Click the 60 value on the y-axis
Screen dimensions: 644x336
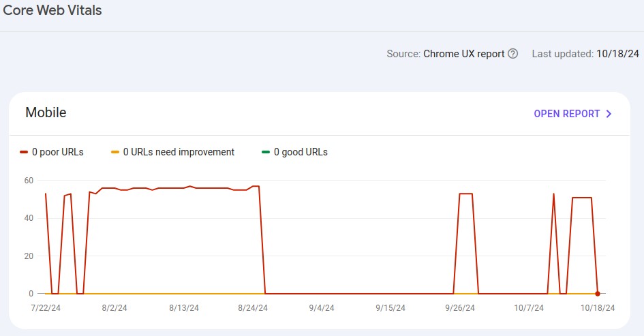click(29, 181)
